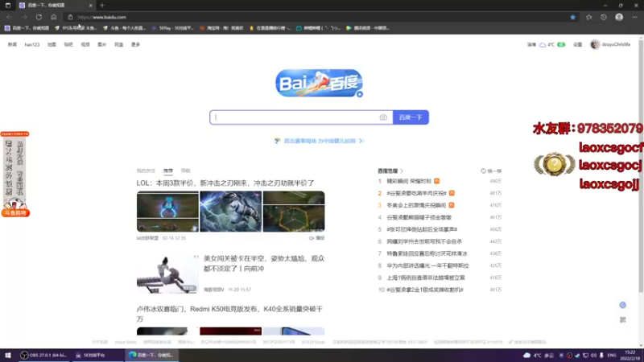This screenshot has width=644, height=362.
Task: Open the Windows Start menu
Action: 8,355
